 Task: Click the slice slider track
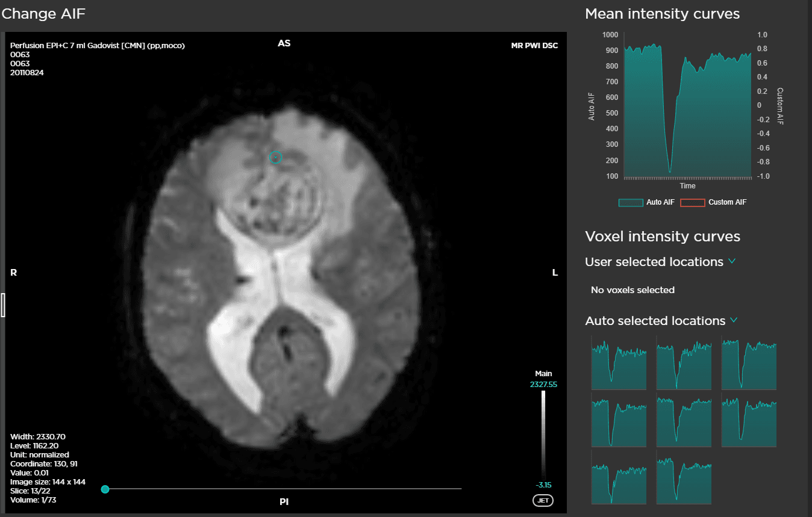283,489
